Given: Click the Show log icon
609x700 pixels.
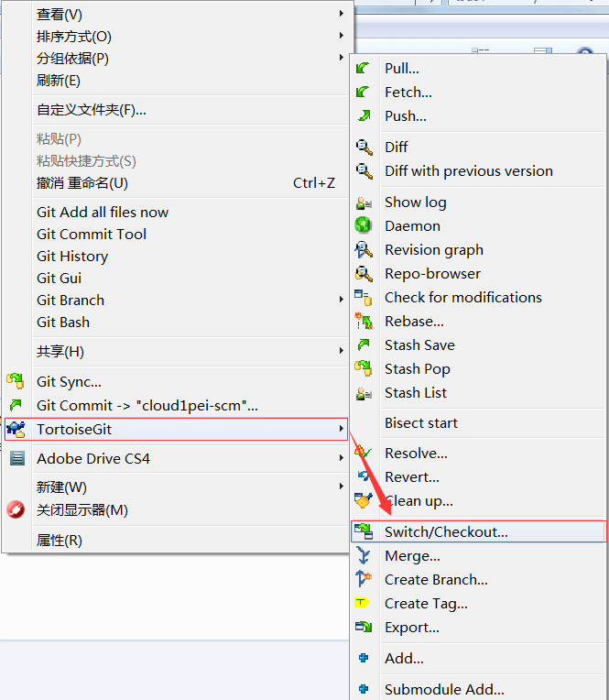Looking at the screenshot, I should [x=364, y=202].
